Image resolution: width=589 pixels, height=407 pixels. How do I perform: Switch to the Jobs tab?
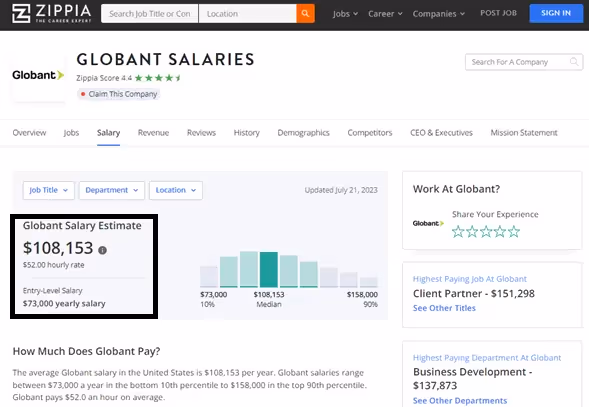coord(71,133)
